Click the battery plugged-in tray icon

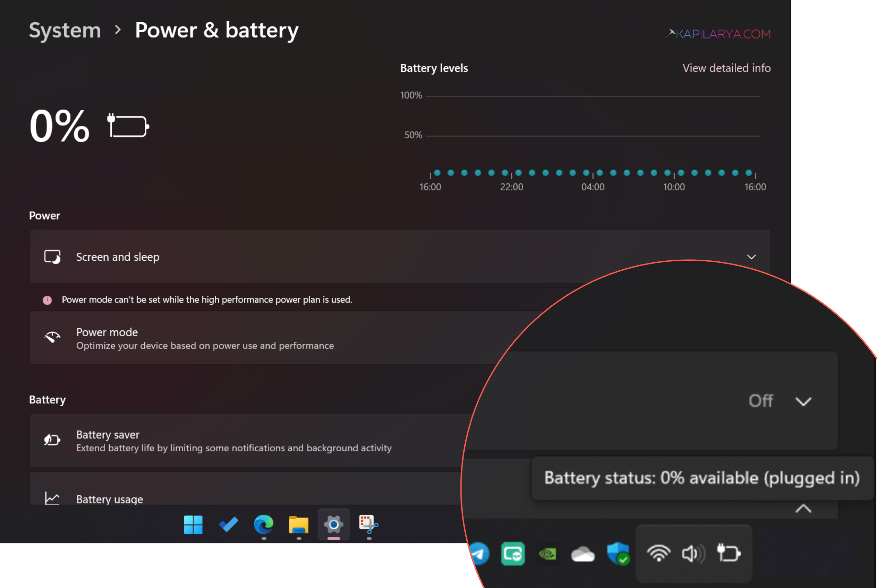[x=729, y=553]
